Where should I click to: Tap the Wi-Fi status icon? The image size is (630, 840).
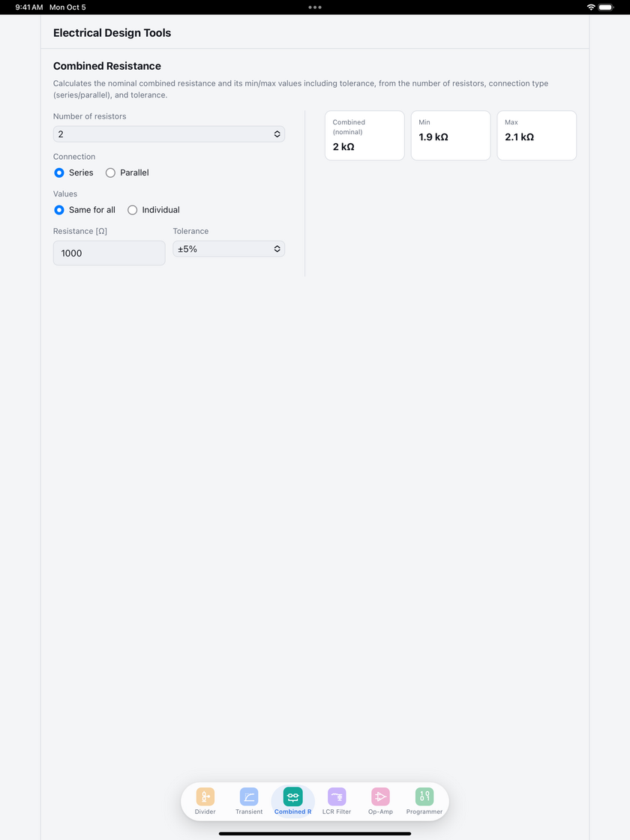(x=591, y=7)
